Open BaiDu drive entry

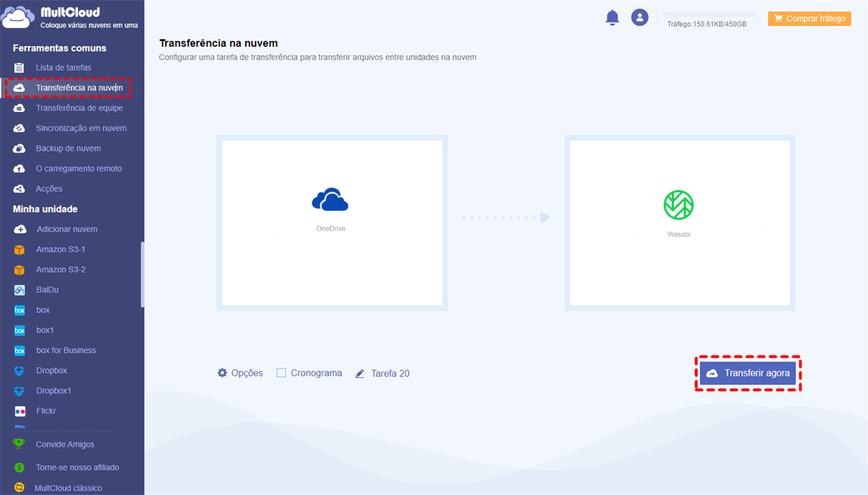[48, 290]
